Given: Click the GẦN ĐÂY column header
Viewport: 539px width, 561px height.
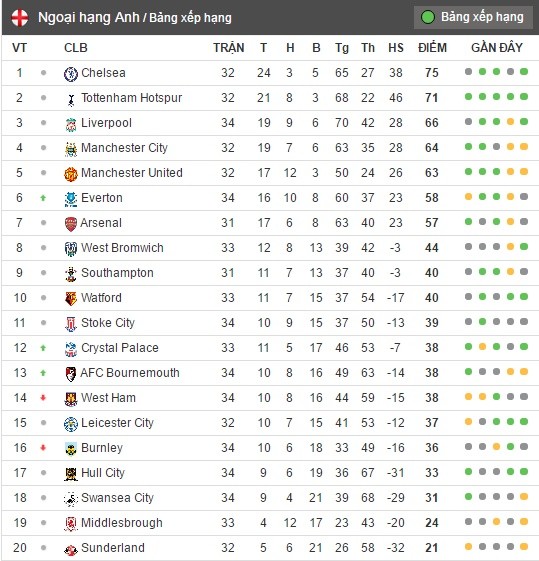Looking at the screenshot, I should (x=496, y=48).
